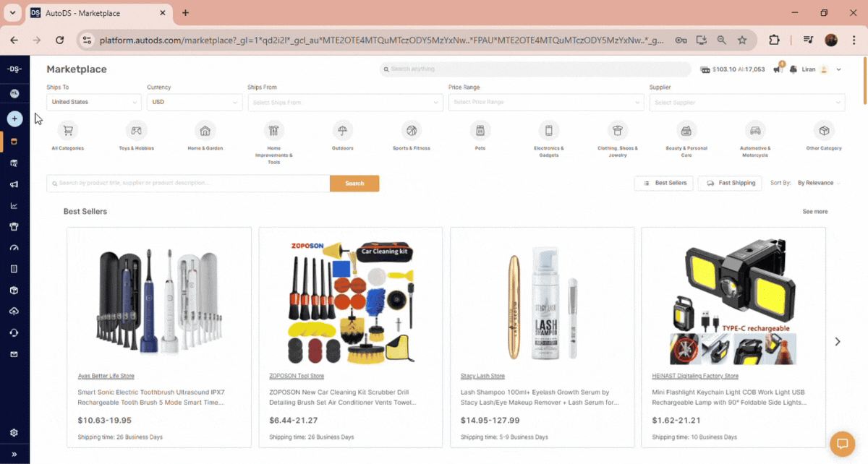Open the ZOPOSON Tool Store link
The image size is (868, 464).
tap(298, 375)
